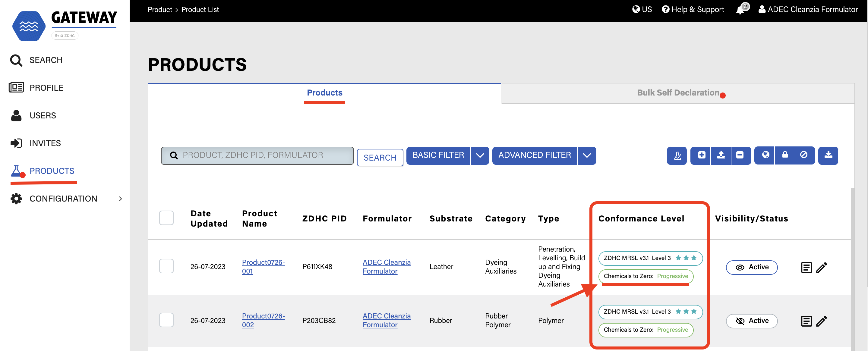Open ADEC Cleanzia Formulator link in first row

(x=387, y=267)
